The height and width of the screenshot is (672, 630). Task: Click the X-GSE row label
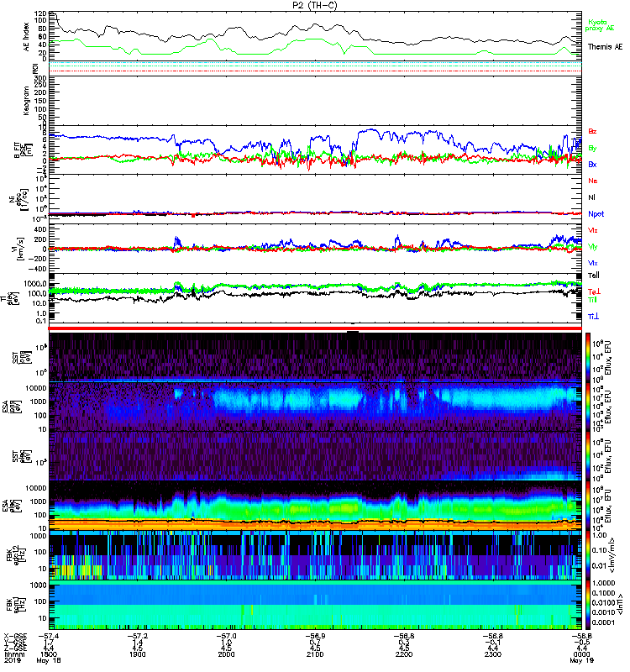(x=15, y=637)
